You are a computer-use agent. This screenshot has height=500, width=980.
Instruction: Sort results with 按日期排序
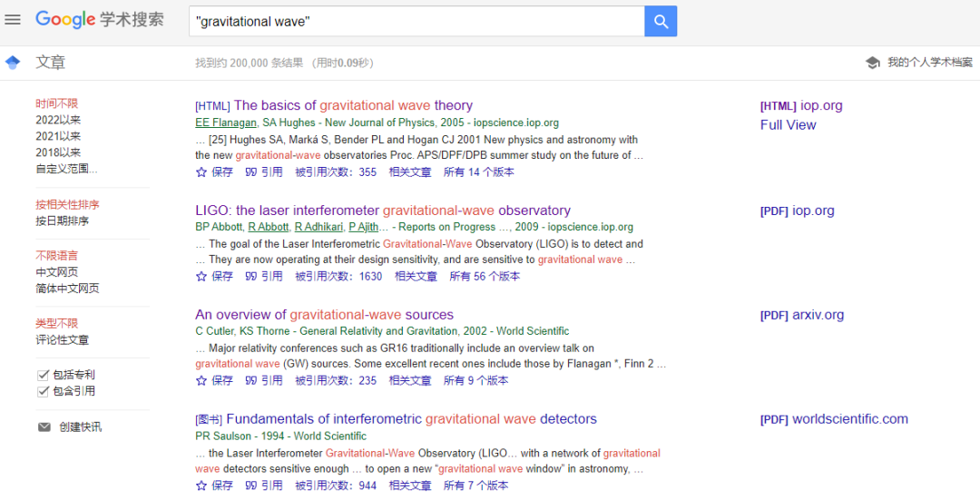pyautogui.click(x=62, y=221)
